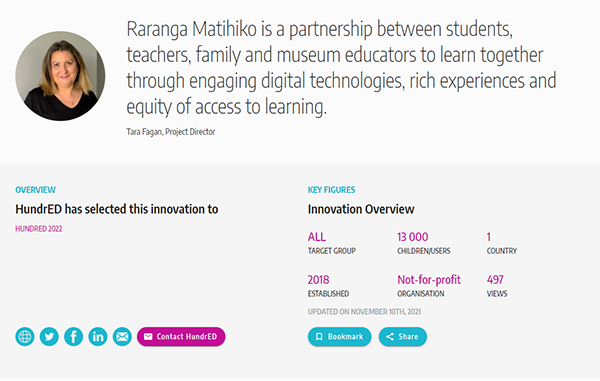The height and width of the screenshot is (381, 600).
Task: Click the 1 country figure
Action: pyautogui.click(x=489, y=237)
